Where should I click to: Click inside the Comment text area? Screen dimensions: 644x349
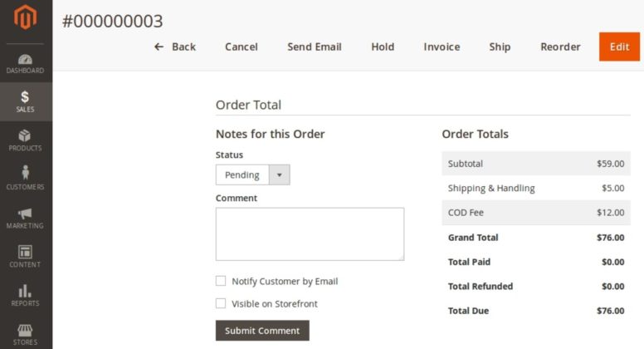coord(310,233)
